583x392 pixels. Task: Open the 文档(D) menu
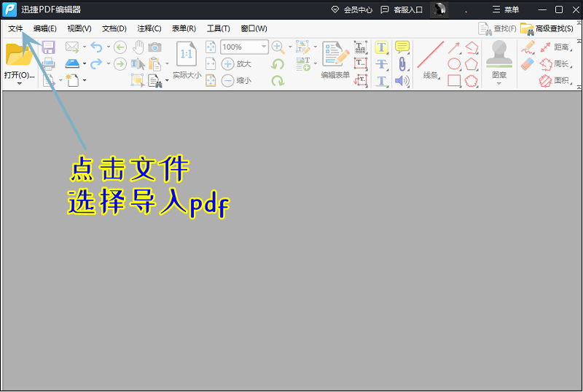coord(114,28)
